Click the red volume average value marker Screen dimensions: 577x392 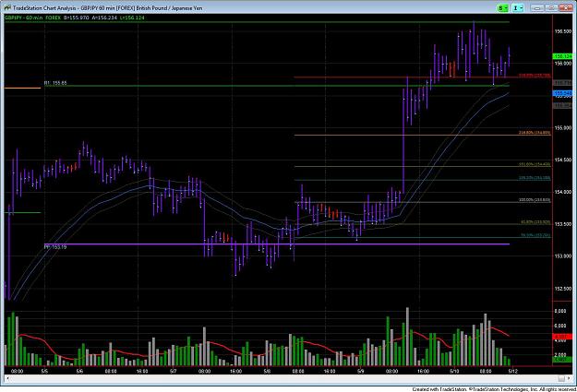coord(562,337)
